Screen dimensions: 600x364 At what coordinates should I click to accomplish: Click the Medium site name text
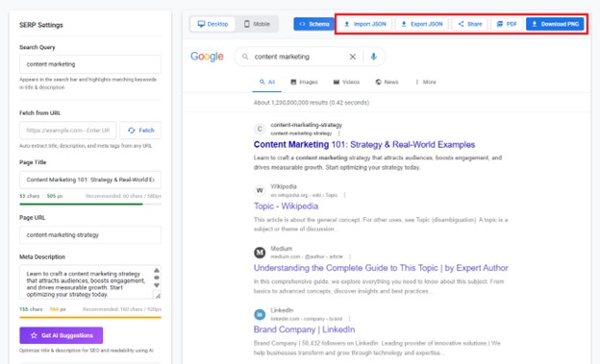[x=281, y=249]
